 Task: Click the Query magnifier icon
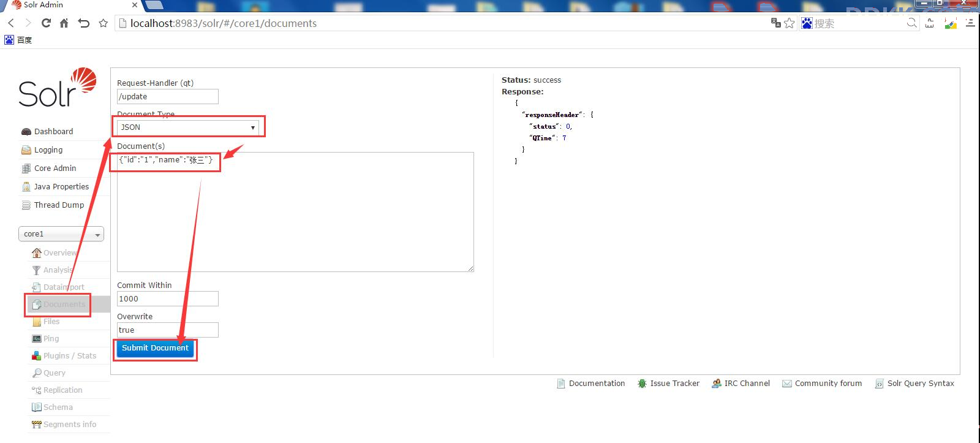pos(37,373)
